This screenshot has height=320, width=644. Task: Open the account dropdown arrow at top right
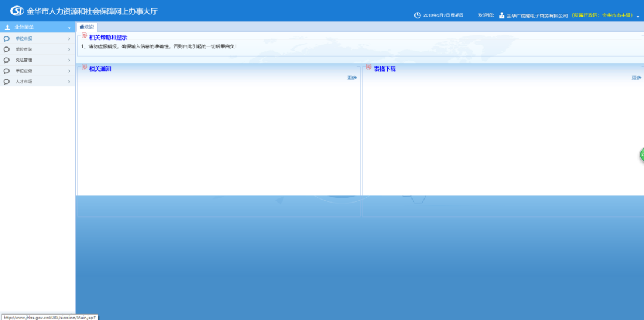[x=638, y=17]
